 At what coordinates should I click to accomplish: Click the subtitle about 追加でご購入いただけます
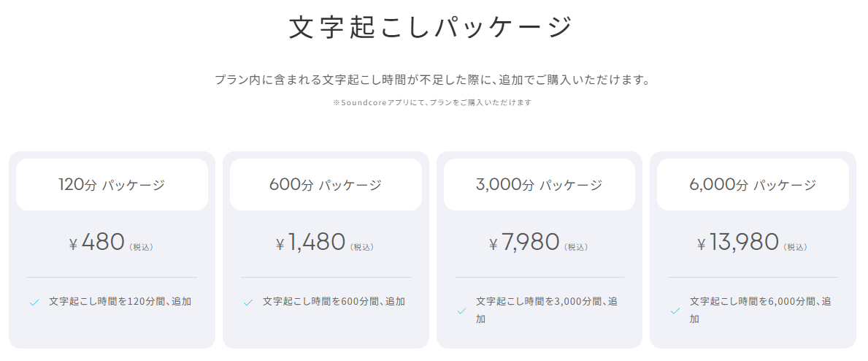[432, 80]
